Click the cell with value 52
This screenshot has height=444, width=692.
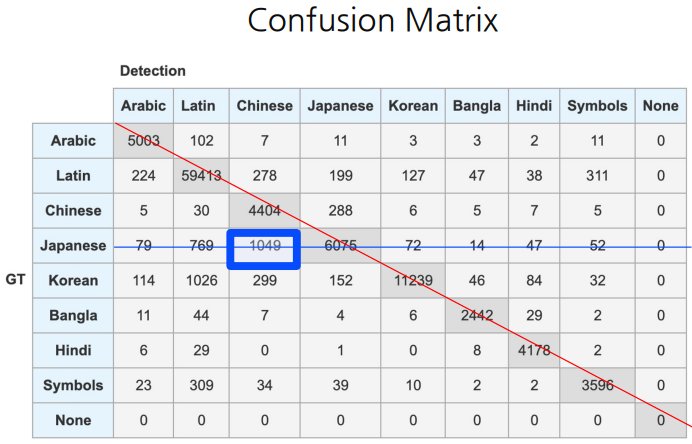coord(598,245)
